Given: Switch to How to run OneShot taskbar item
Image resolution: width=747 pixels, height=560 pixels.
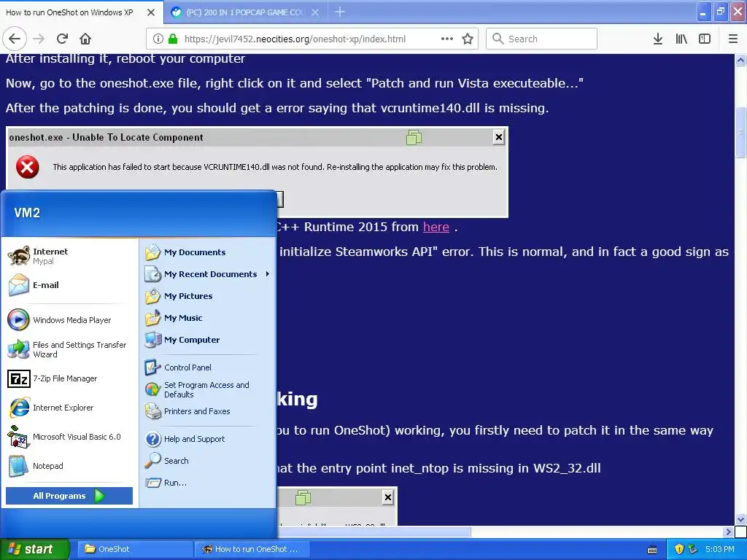Looking at the screenshot, I should [x=252, y=549].
